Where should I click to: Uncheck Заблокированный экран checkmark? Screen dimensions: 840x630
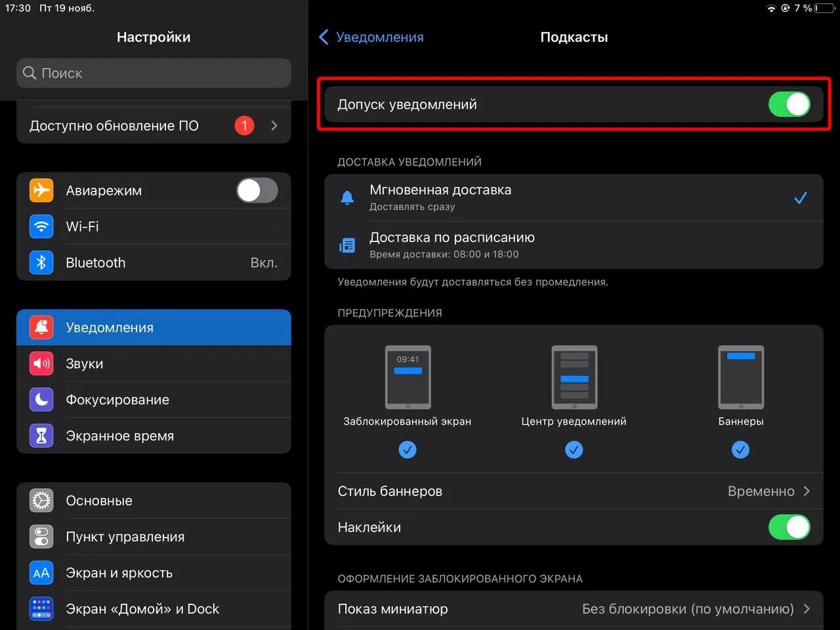pyautogui.click(x=408, y=450)
